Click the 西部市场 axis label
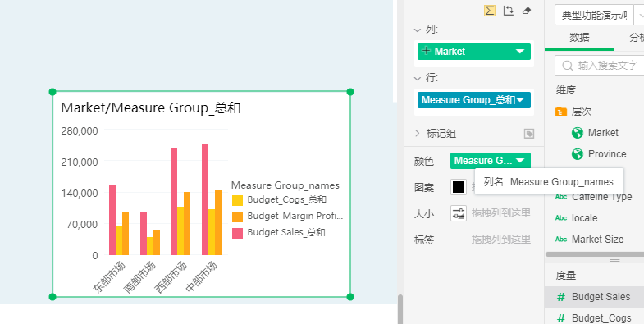Viewport: 644px width, 324px height. pyautogui.click(x=171, y=277)
